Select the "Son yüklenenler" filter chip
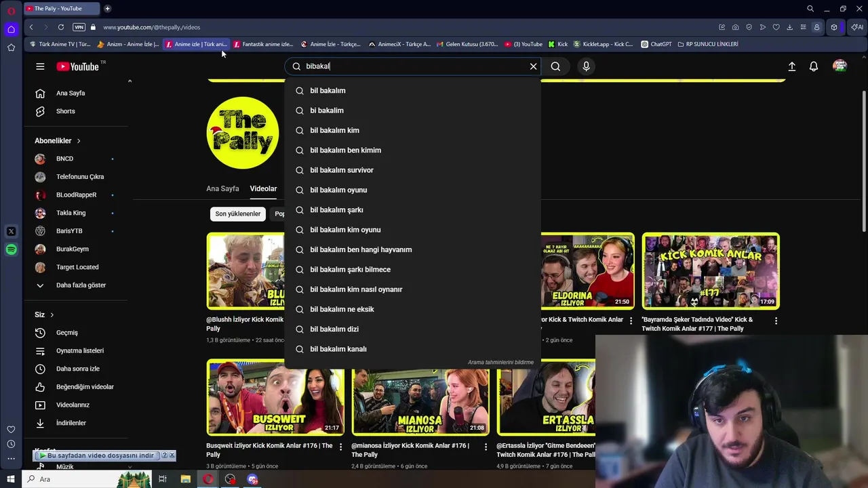 click(238, 214)
